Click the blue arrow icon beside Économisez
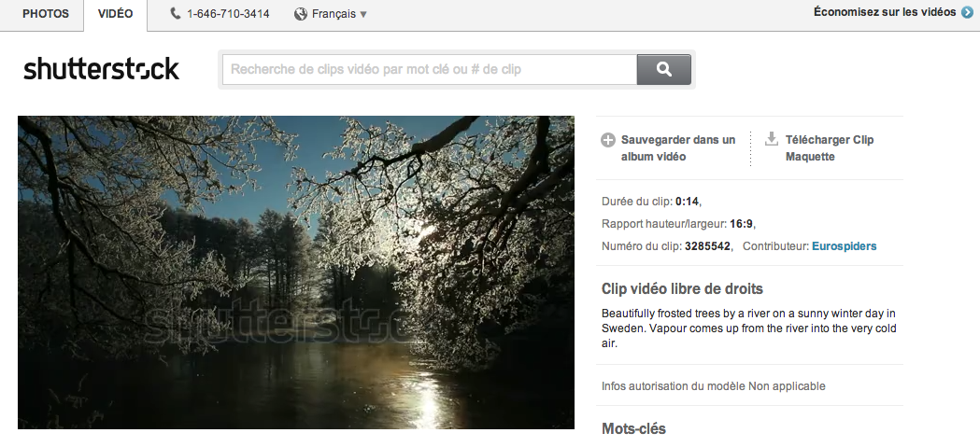The width and height of the screenshot is (980, 447). 967,12
